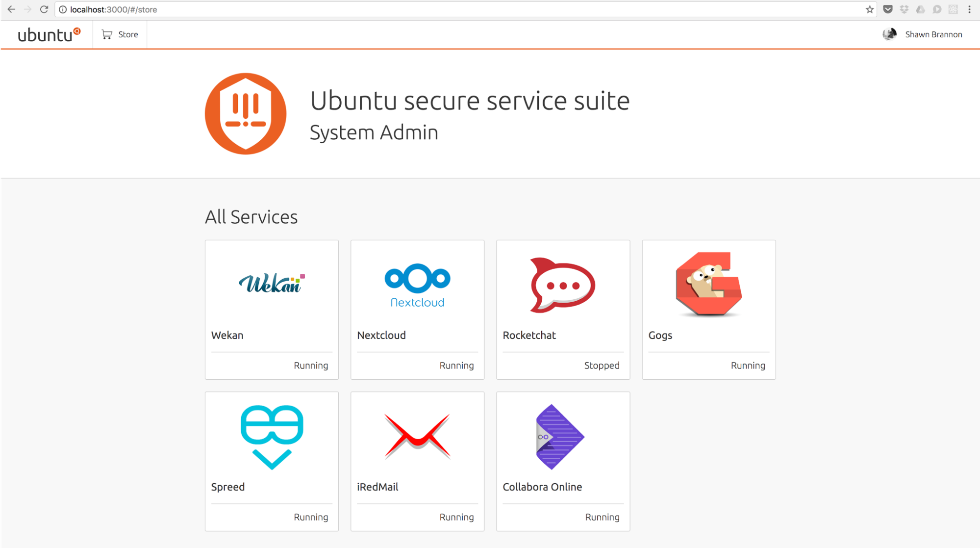Open the browser three-dot menu

pos(969,9)
